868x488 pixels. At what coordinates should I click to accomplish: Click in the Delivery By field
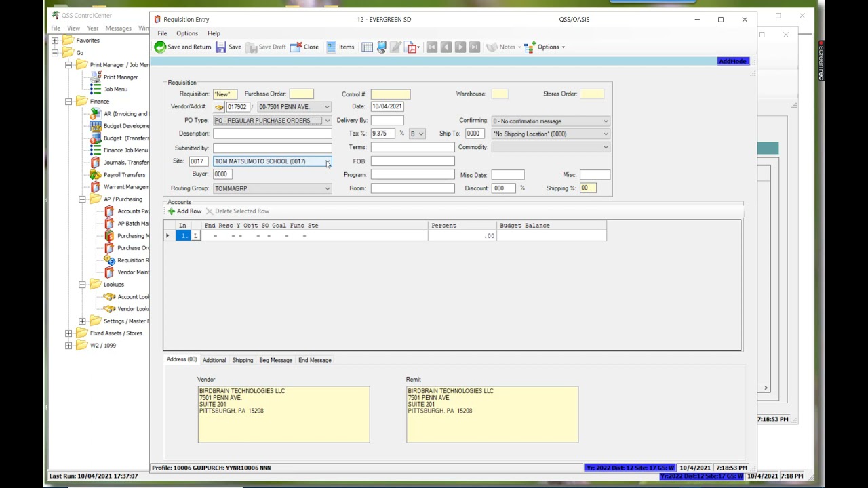click(x=387, y=121)
